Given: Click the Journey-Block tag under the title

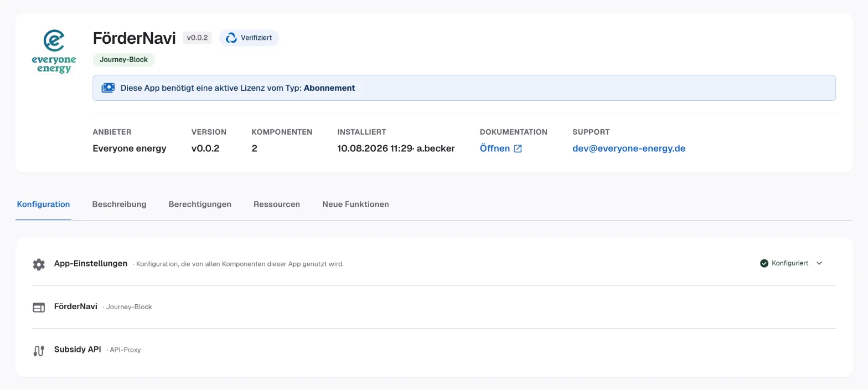Looking at the screenshot, I should pos(123,60).
